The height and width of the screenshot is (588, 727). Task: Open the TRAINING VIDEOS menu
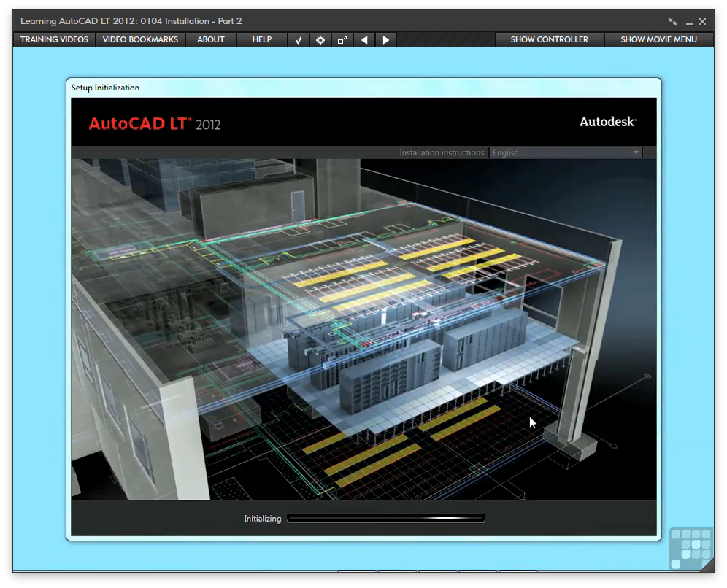[x=53, y=39]
